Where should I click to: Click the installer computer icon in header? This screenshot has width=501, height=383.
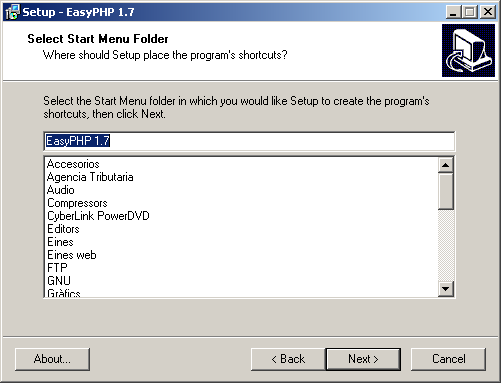click(468, 50)
